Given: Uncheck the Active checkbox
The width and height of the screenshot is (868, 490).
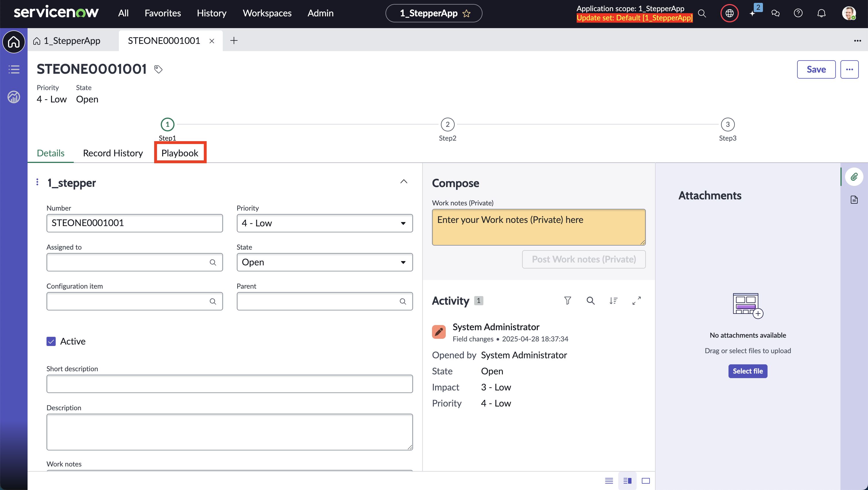Looking at the screenshot, I should pos(51,341).
